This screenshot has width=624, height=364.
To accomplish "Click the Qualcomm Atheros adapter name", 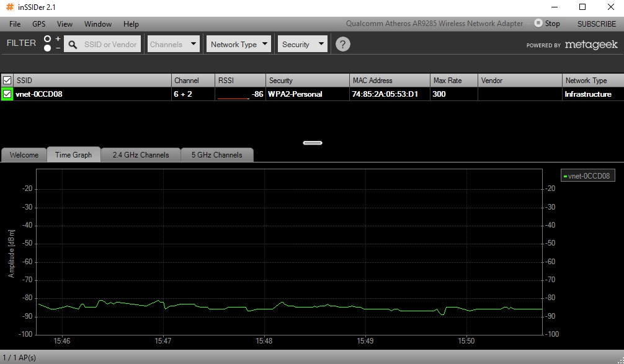I will point(434,24).
